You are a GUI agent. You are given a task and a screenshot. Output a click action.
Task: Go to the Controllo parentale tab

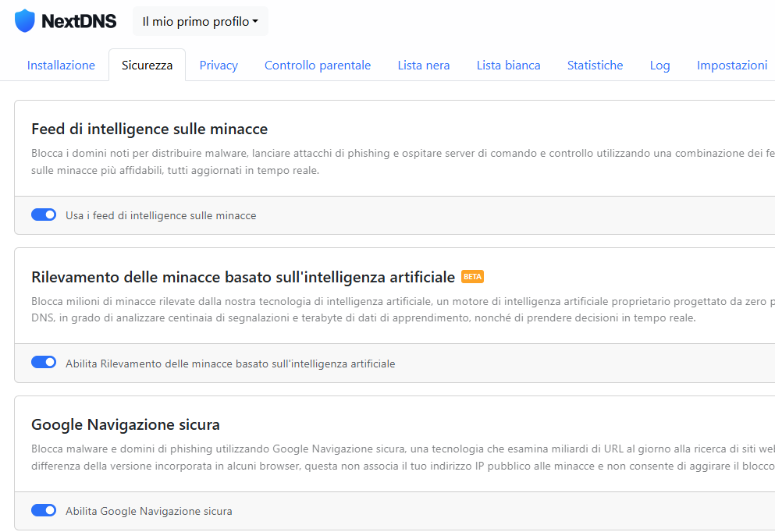[x=318, y=66]
